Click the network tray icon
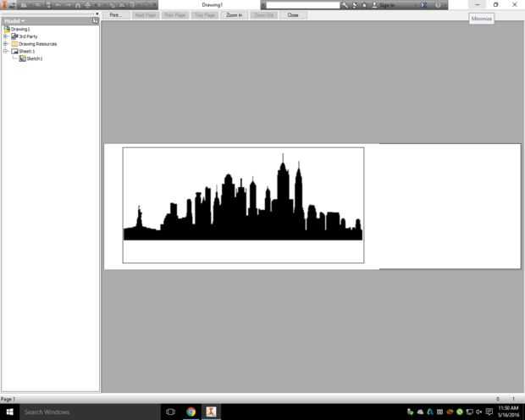Image resolution: width=525 pixels, height=420 pixels. tap(469, 412)
